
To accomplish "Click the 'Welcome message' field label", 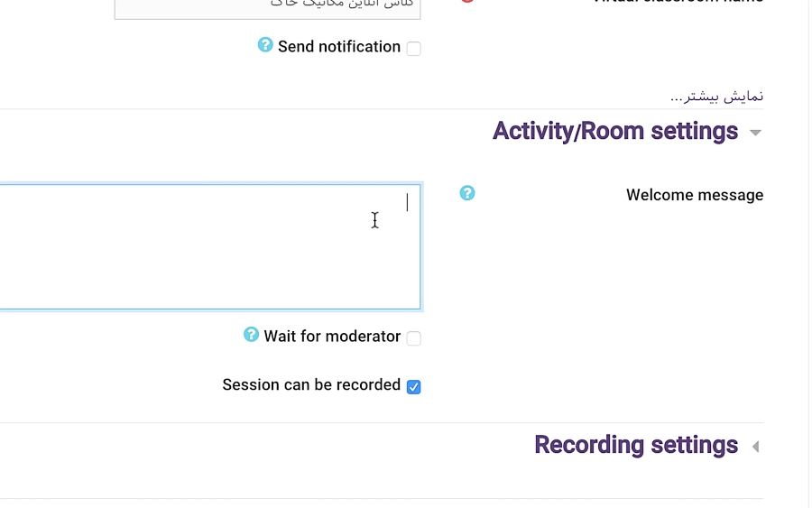I will pos(695,195).
